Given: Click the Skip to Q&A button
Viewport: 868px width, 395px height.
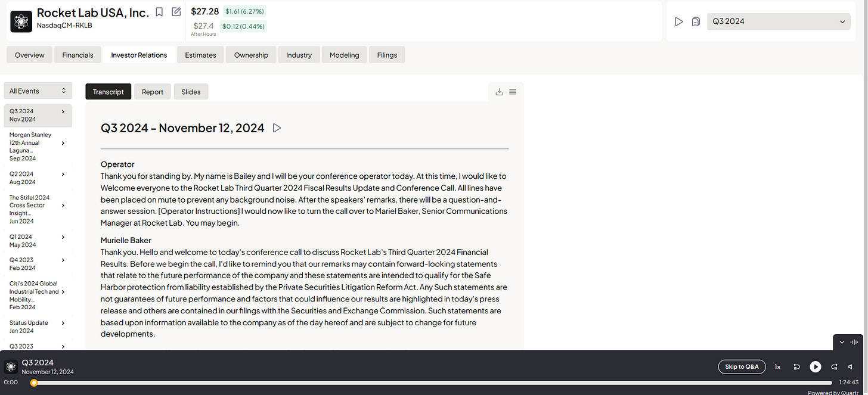Looking at the screenshot, I should point(742,367).
